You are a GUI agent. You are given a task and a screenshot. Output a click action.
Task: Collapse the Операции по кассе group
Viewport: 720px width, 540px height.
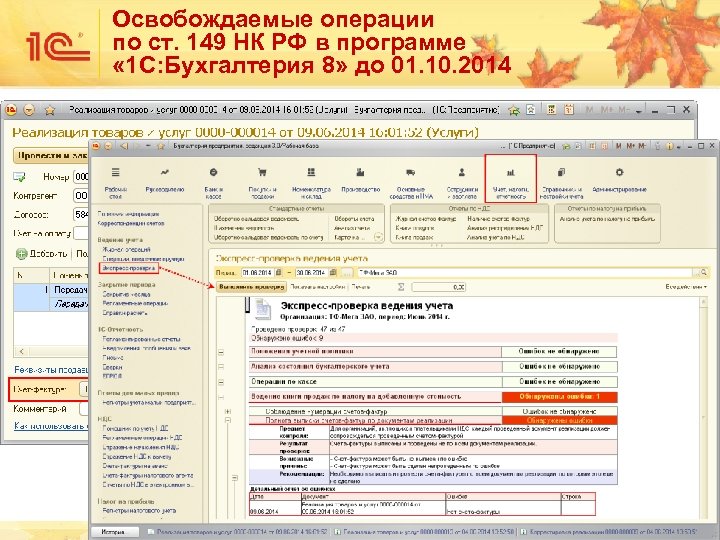tap(221, 382)
